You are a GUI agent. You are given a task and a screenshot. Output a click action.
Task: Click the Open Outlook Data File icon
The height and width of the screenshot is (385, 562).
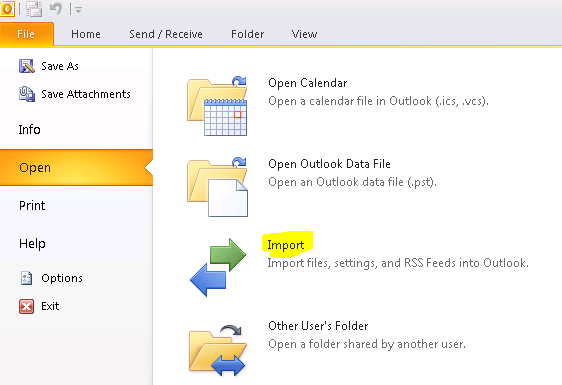[217, 187]
